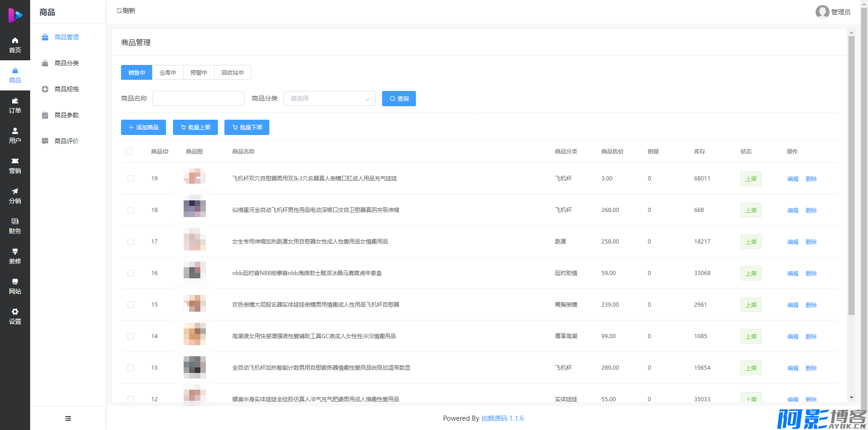868x430 pixels.
Task: Click the 管理员 avatar icon
Action: [822, 12]
